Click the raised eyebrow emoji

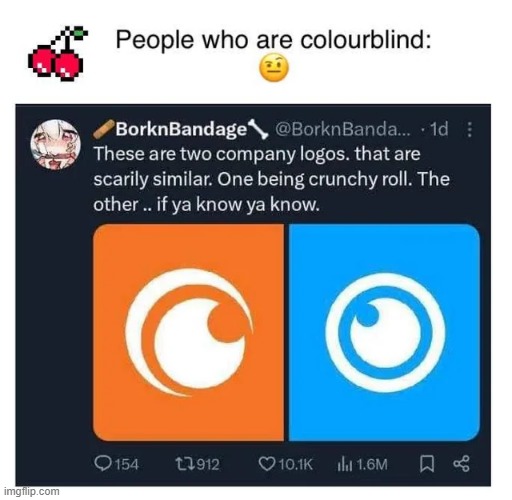[x=274, y=68]
